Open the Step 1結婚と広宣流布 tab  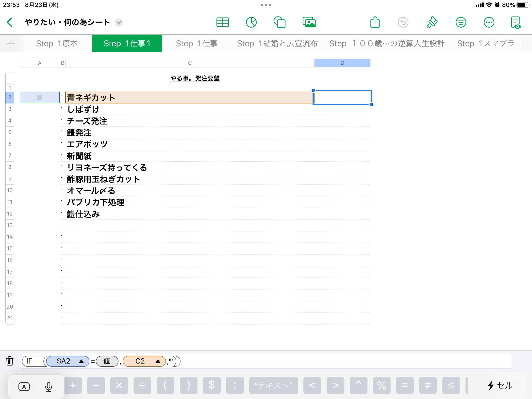tap(277, 43)
